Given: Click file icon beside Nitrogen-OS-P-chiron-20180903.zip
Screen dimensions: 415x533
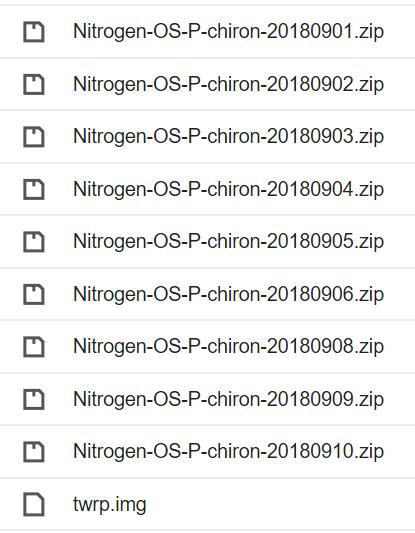Looking at the screenshot, I should [x=34, y=137].
